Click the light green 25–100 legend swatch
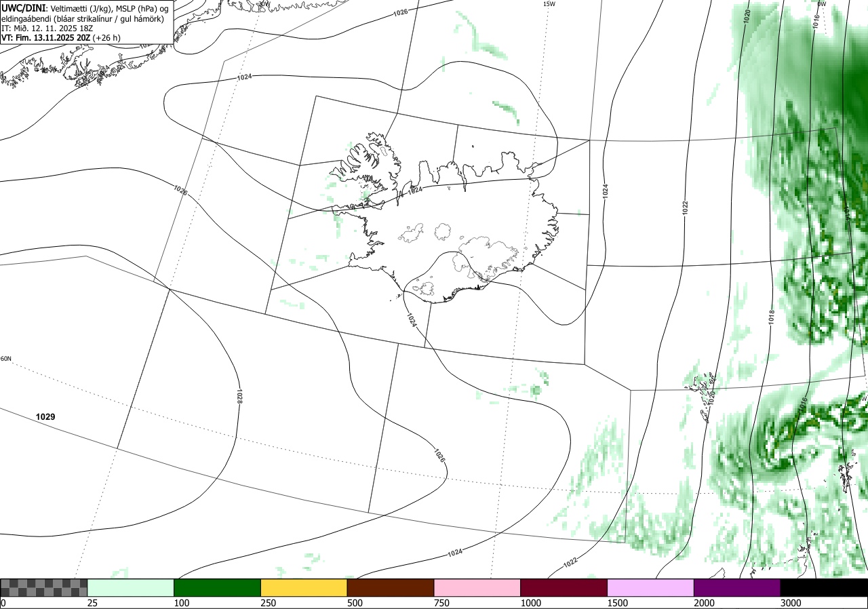Viewport: 868px width, 609px height. (x=131, y=587)
